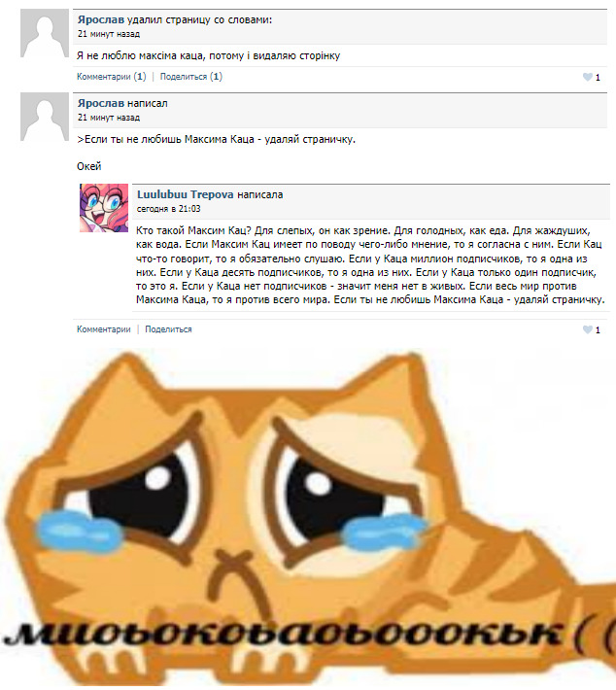
Task: Open the second post's "21 минут назад" timestamp
Action: tap(109, 118)
